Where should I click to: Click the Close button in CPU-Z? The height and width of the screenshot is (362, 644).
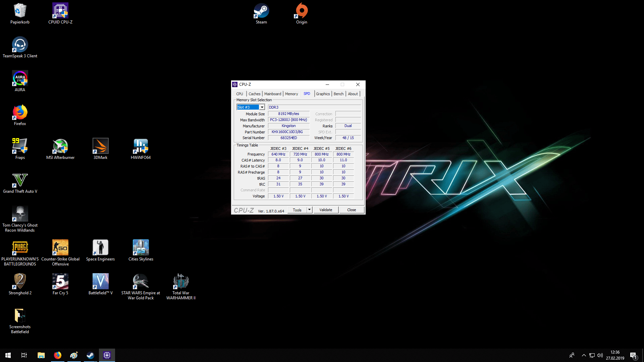pyautogui.click(x=352, y=210)
